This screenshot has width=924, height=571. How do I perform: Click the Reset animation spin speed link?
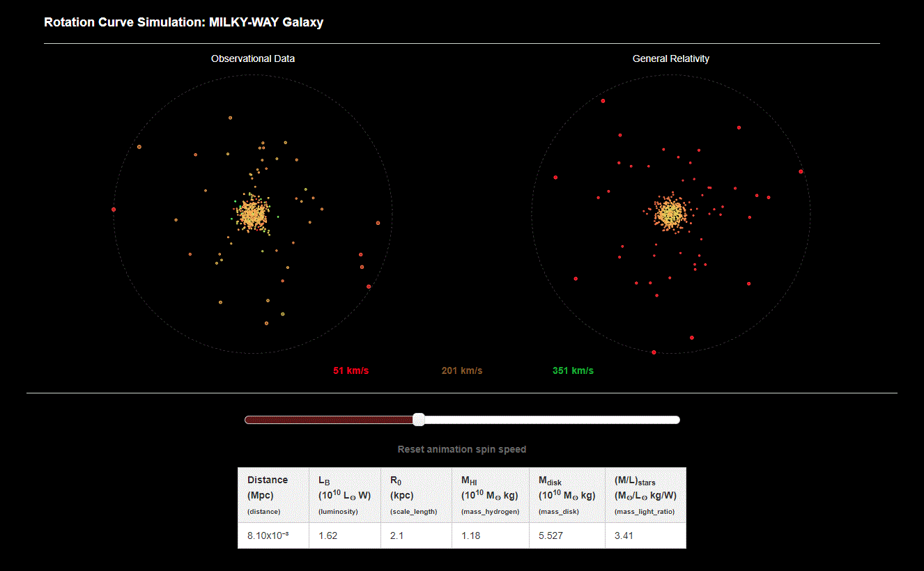pos(461,449)
